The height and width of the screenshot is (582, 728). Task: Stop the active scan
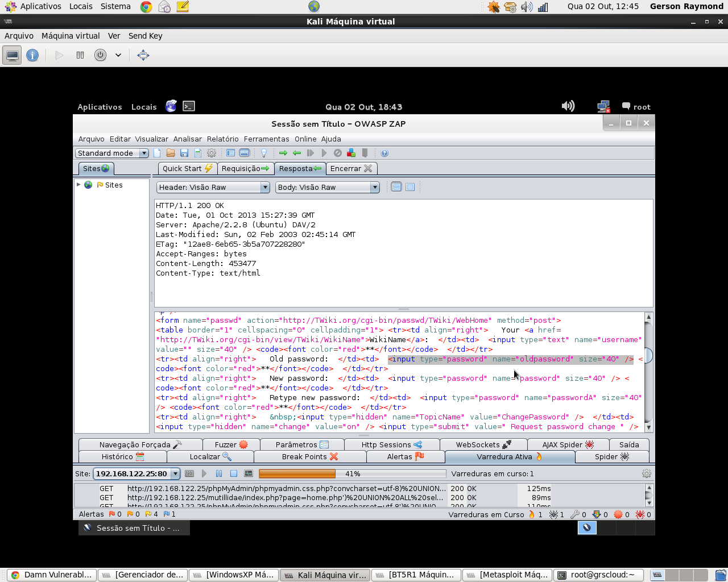[x=234, y=473]
